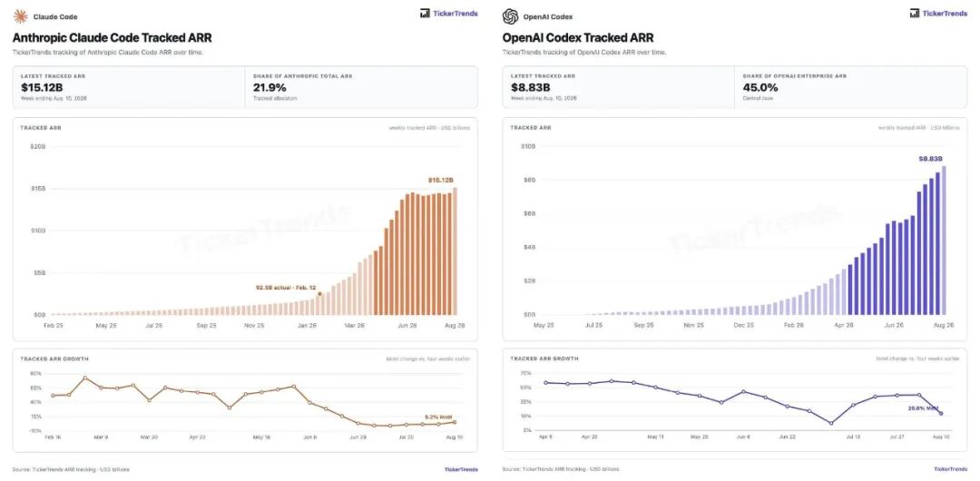Click the lowest dip point on purple growth line
980x481 pixels.
coord(830,423)
